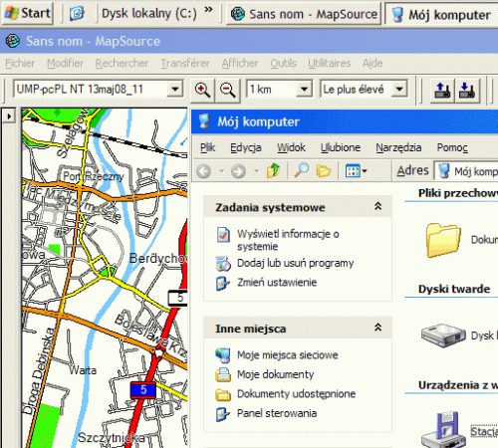Image resolution: width=498 pixels, height=448 pixels.
Task: Click the Warta river label on map
Action: (x=83, y=370)
